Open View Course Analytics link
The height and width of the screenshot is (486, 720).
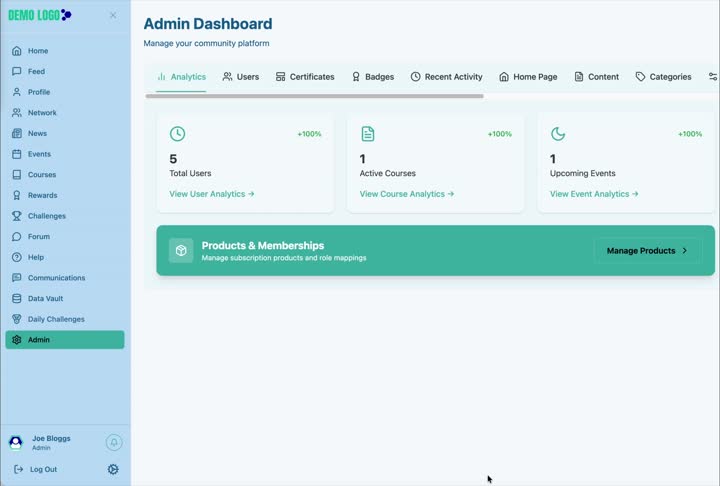[x=407, y=194]
